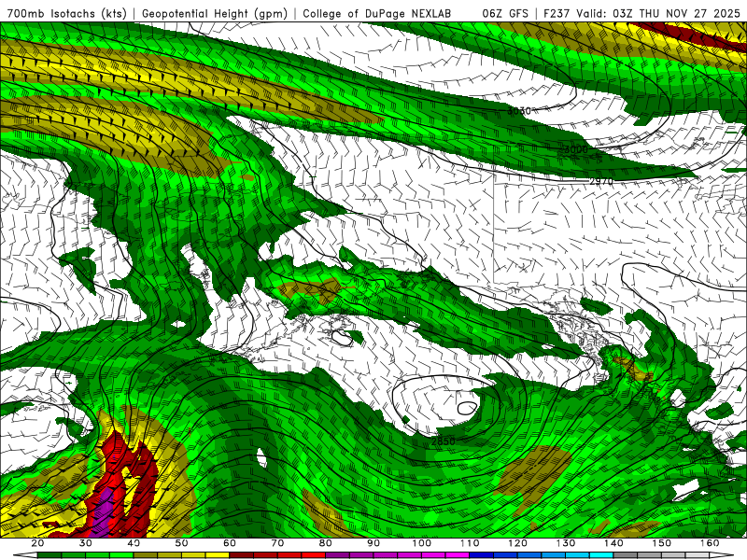
Task: Click the 3030 height contour label
Action: pos(519,111)
